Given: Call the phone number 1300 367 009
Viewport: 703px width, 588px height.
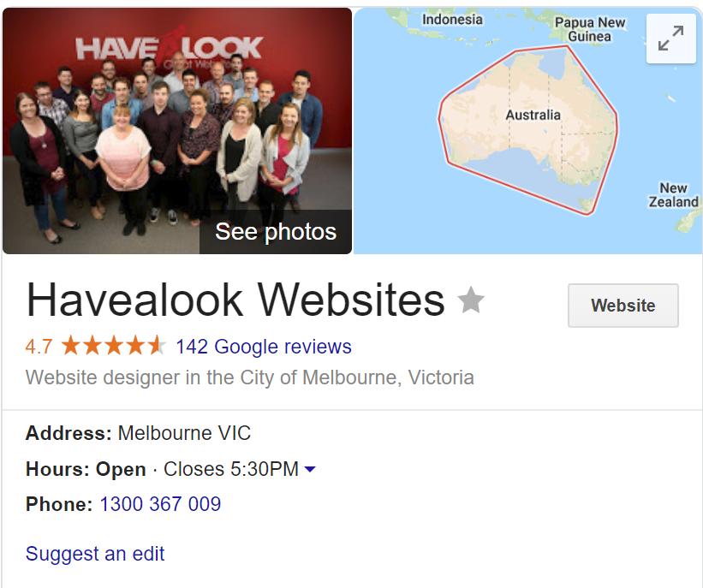Looking at the screenshot, I should tap(160, 504).
